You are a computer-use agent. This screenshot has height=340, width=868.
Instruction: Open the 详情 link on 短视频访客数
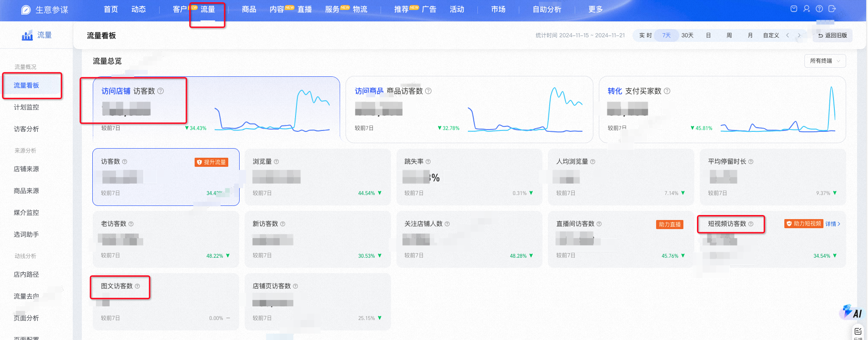[x=833, y=224]
